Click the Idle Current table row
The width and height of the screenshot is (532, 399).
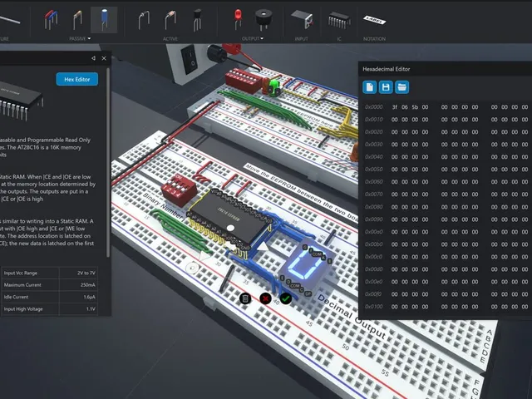(x=50, y=297)
